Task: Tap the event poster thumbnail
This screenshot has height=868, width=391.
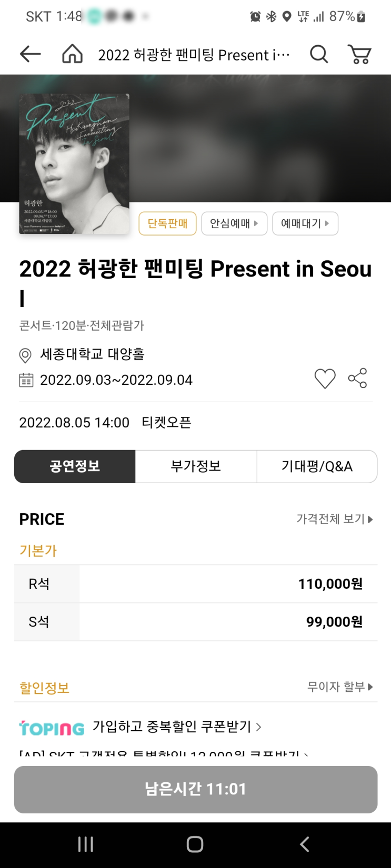Action: click(74, 164)
